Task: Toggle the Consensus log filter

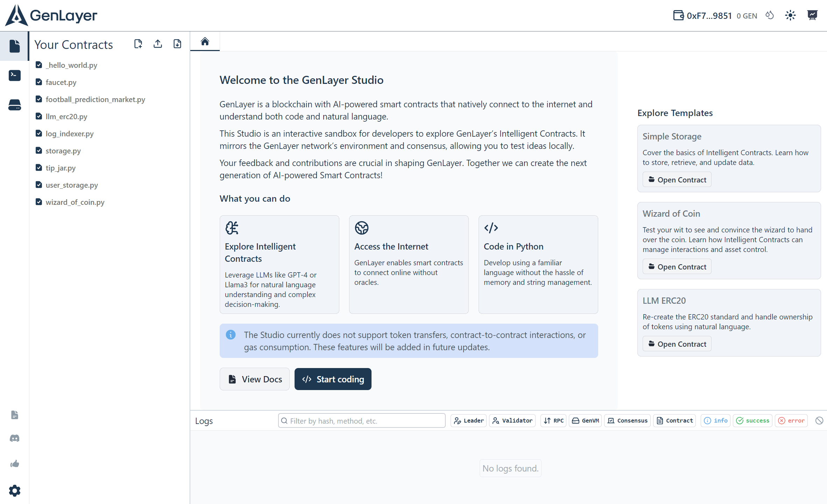Action: point(628,420)
